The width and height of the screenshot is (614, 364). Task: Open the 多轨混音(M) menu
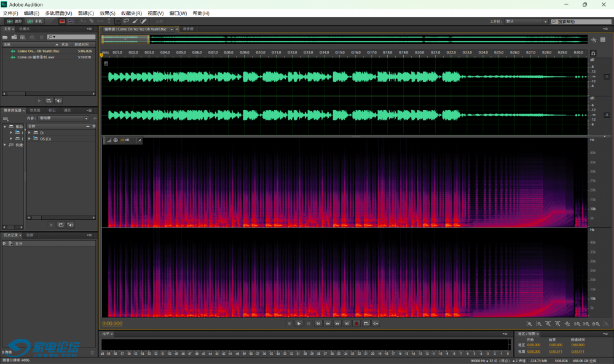pyautogui.click(x=58, y=14)
